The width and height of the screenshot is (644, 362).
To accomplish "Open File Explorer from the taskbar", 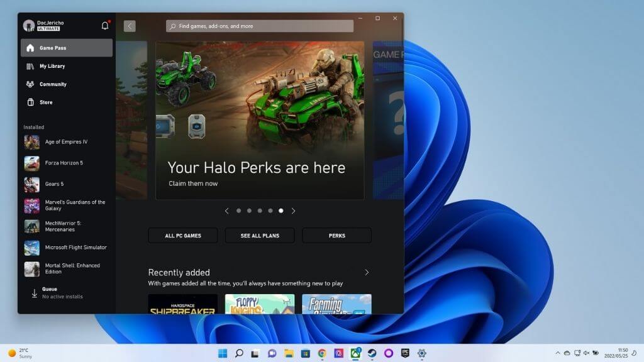I will click(289, 353).
